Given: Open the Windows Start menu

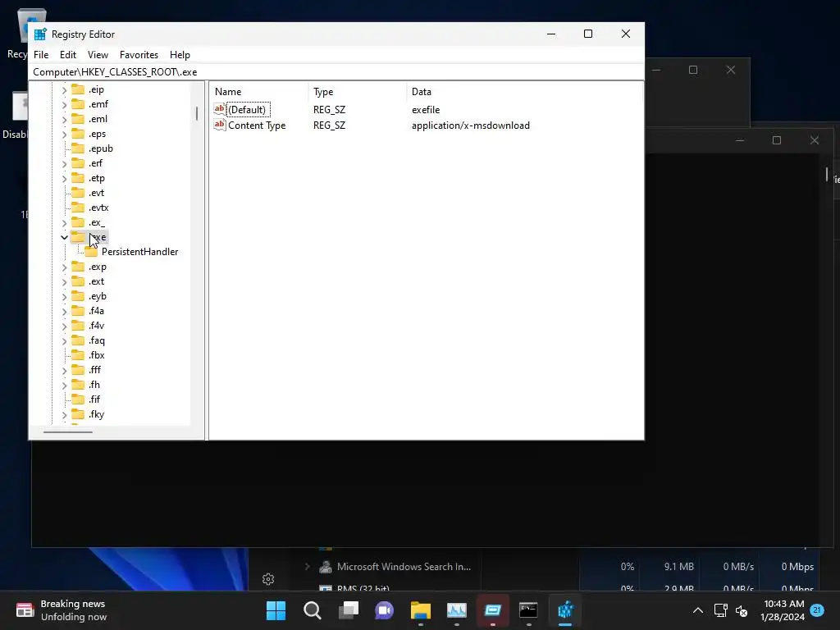Looking at the screenshot, I should [x=276, y=610].
